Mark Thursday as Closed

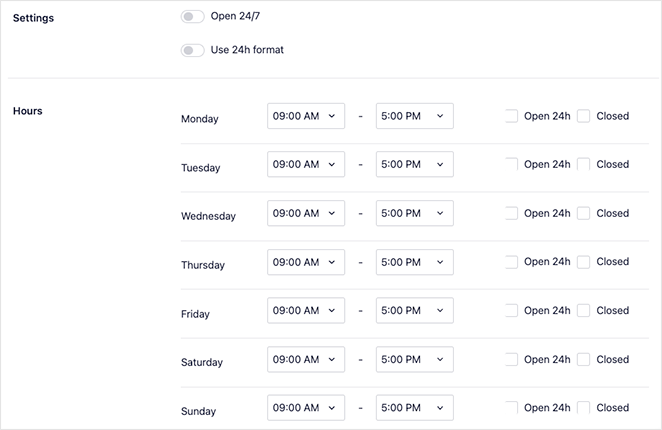[583, 262]
